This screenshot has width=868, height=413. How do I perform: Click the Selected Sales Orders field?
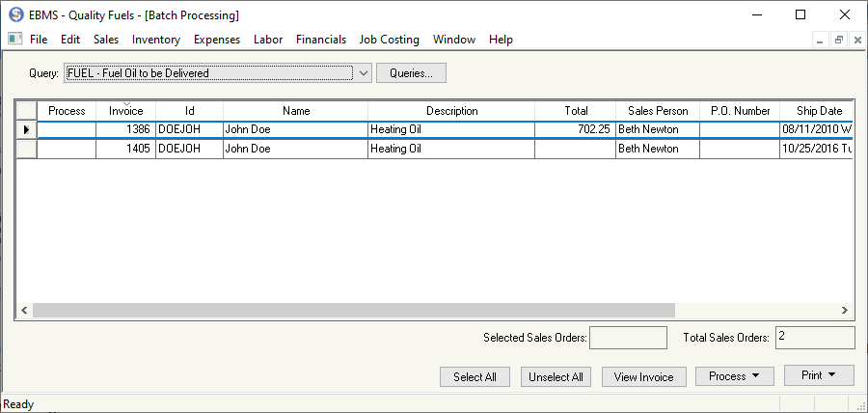click(x=628, y=338)
